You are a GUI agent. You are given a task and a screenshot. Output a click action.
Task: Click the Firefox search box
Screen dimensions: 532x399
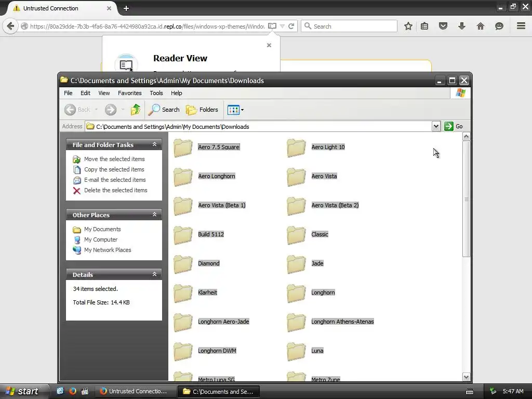tap(349, 26)
